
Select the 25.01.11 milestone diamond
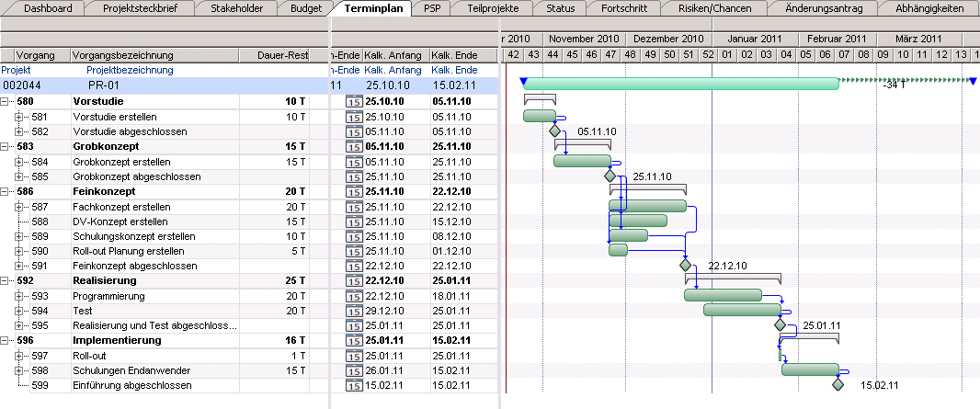pyautogui.click(x=780, y=324)
